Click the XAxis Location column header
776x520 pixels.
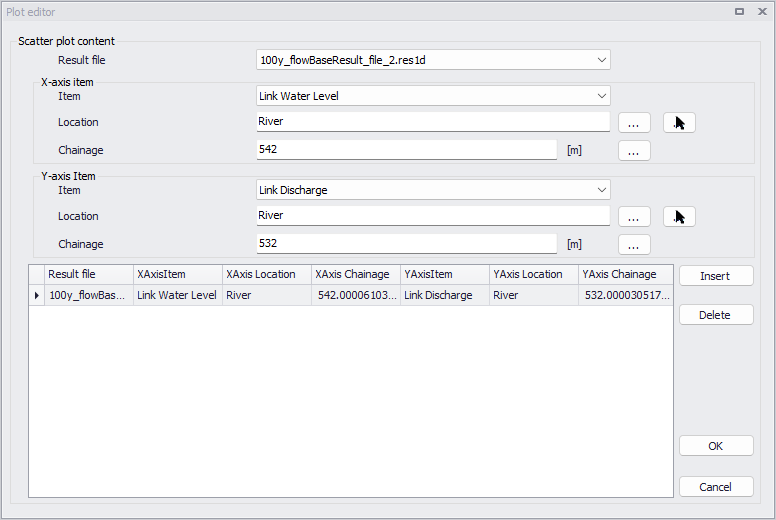(x=267, y=274)
